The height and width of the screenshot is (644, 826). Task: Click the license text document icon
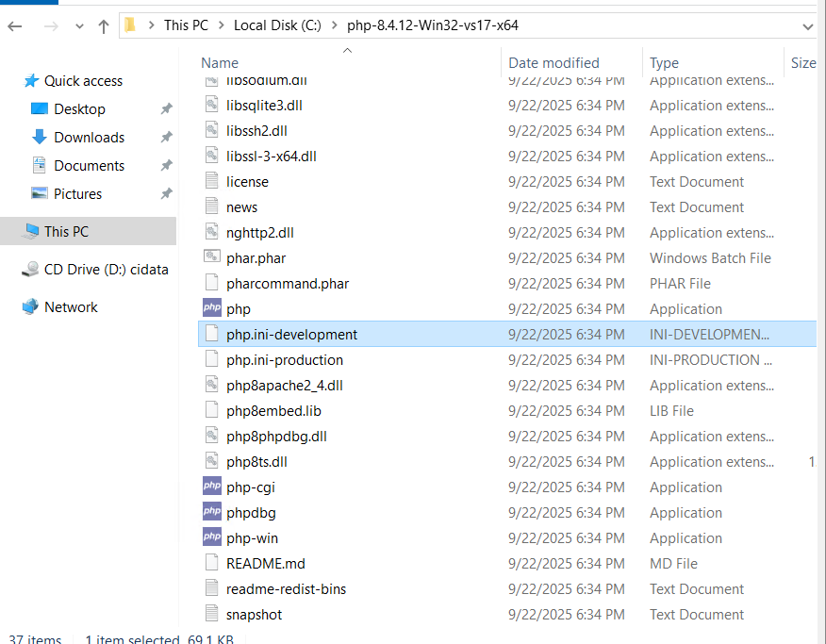212,181
